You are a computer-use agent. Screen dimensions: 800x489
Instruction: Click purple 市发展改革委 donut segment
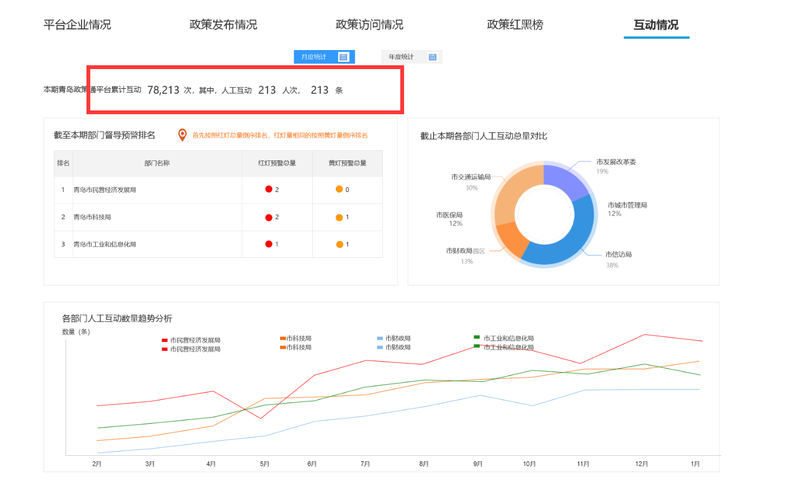pos(565,180)
